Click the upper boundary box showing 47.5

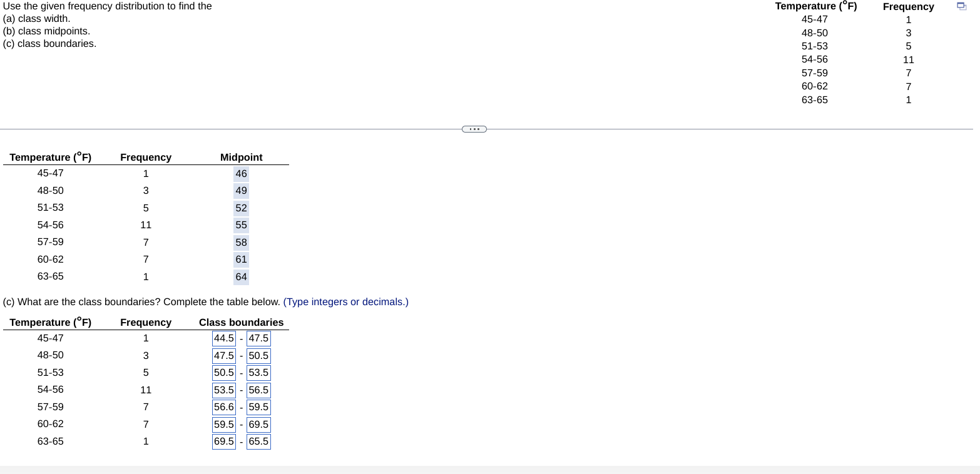(x=258, y=338)
